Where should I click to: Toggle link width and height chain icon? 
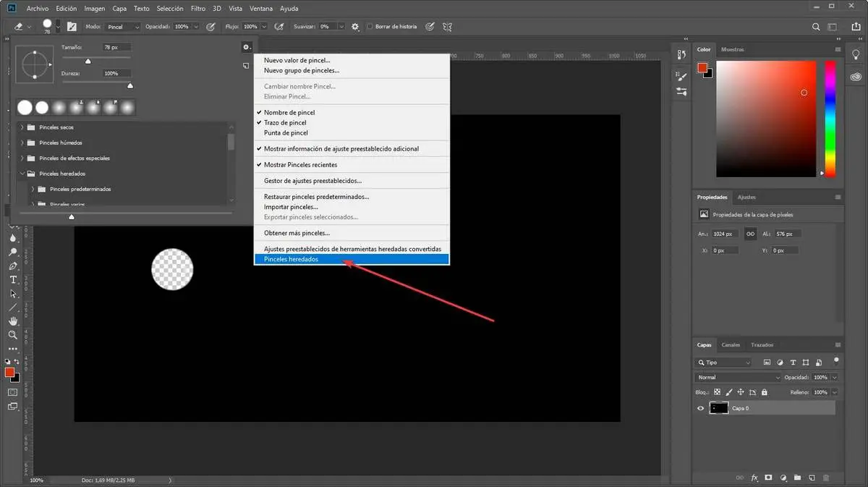[750, 234]
